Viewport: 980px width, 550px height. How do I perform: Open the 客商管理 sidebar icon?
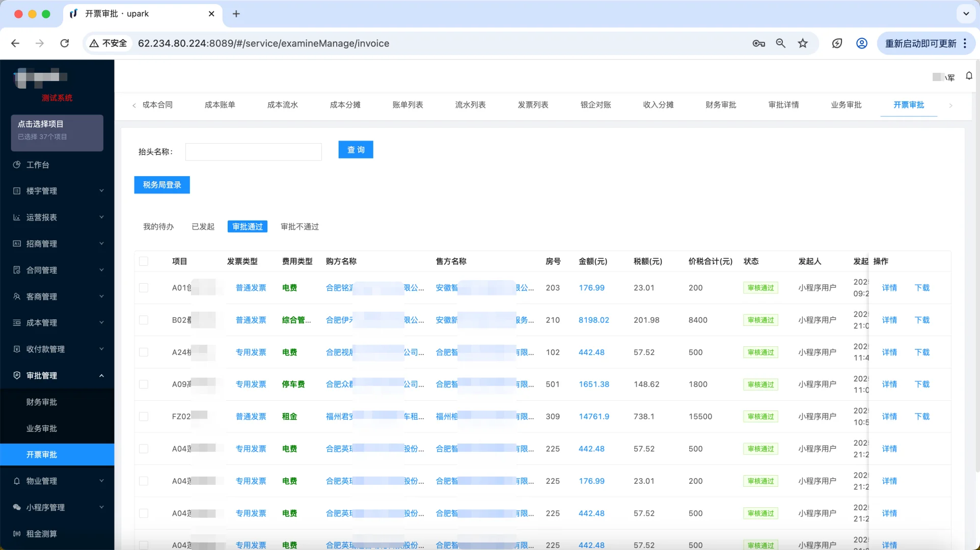pos(17,296)
